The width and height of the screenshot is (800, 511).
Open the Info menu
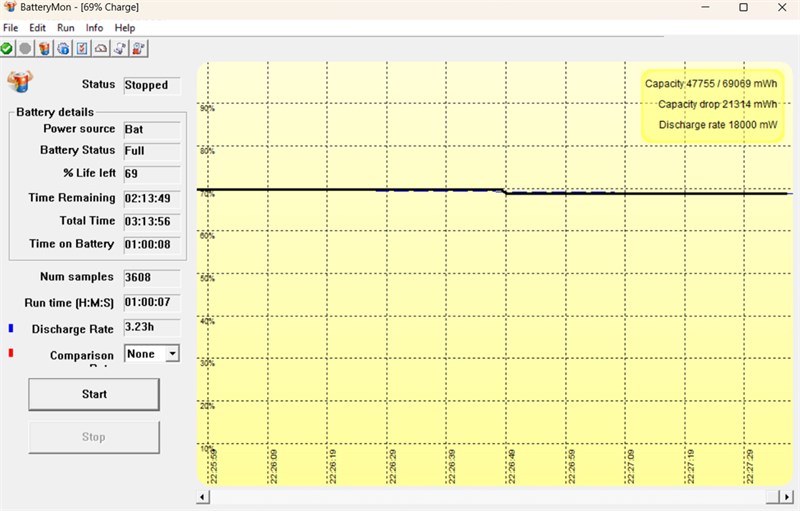point(94,28)
